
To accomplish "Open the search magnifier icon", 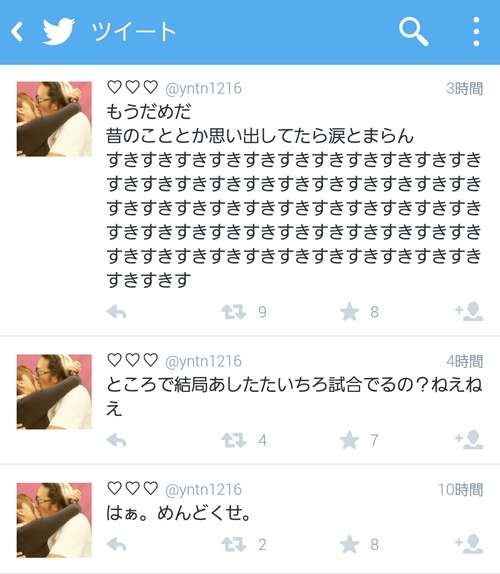I will tap(414, 31).
